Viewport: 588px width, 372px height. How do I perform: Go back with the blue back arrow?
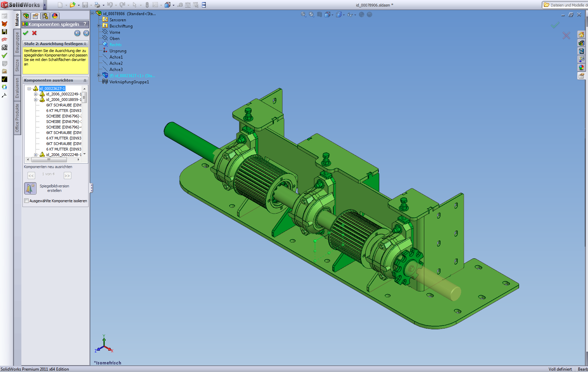point(77,33)
